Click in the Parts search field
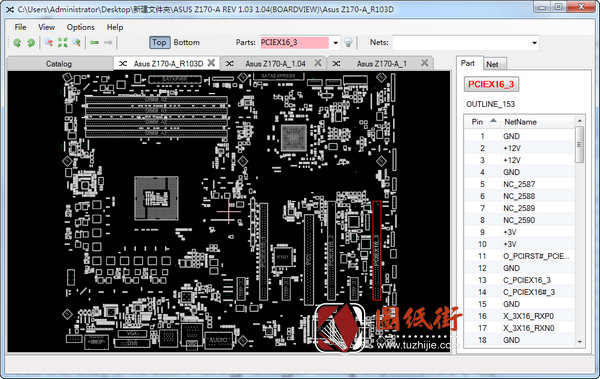The width and height of the screenshot is (600, 379). (295, 43)
